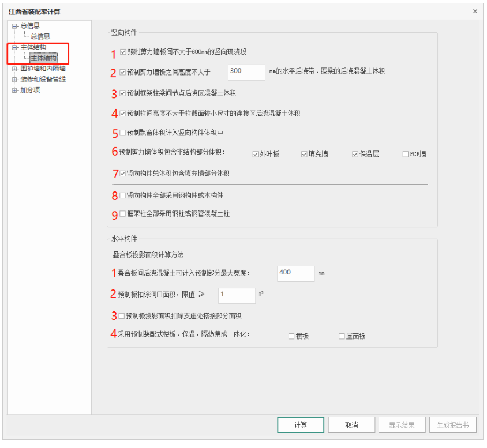Enable 预制板投影面积扣除支座处搭接部分面积

pyautogui.click(x=122, y=317)
